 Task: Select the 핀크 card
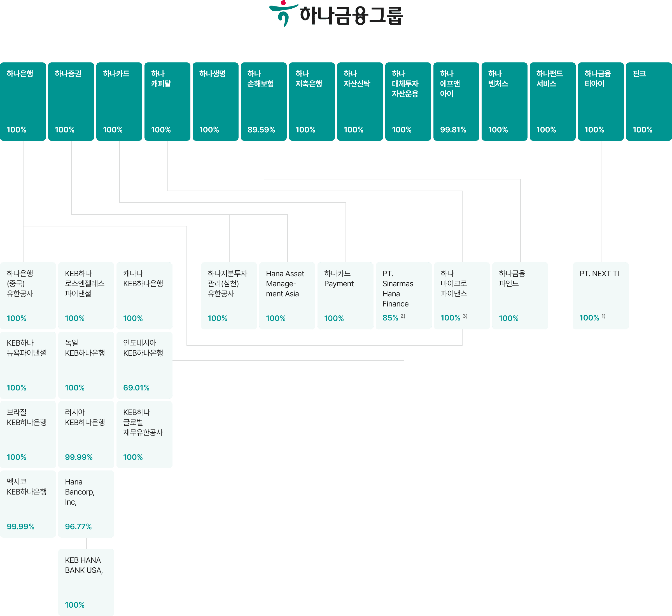click(649, 101)
